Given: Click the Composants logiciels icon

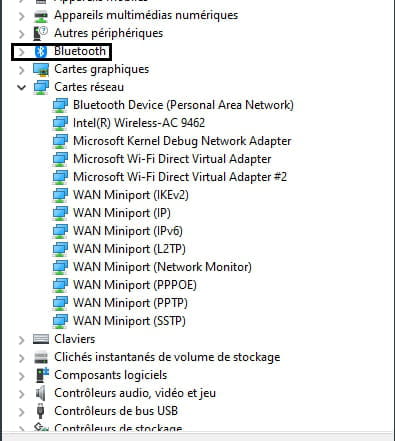Looking at the screenshot, I should pos(42,375).
